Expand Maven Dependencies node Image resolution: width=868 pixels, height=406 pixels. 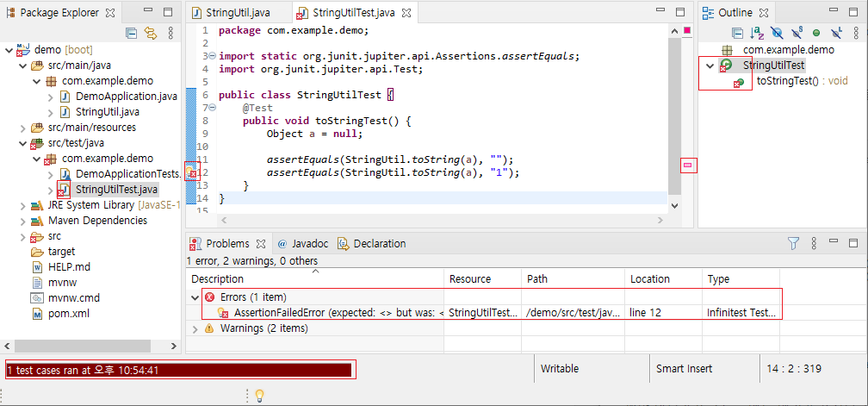[22, 221]
